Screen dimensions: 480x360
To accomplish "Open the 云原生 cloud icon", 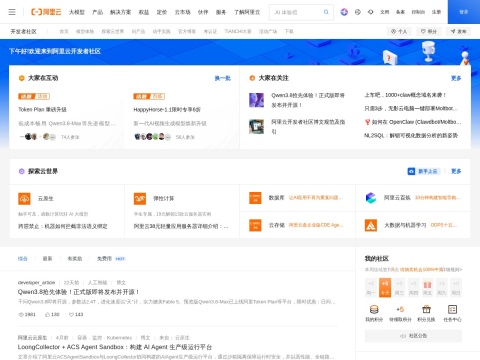I will (24, 199).
